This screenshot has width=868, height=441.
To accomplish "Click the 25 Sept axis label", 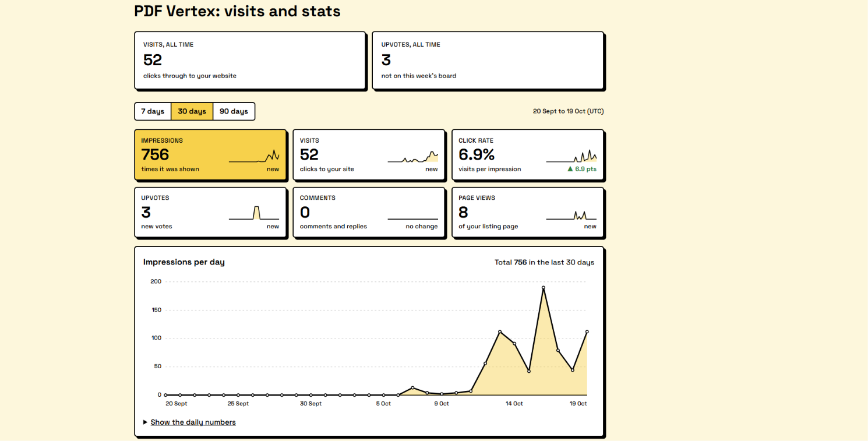I will tap(238, 404).
